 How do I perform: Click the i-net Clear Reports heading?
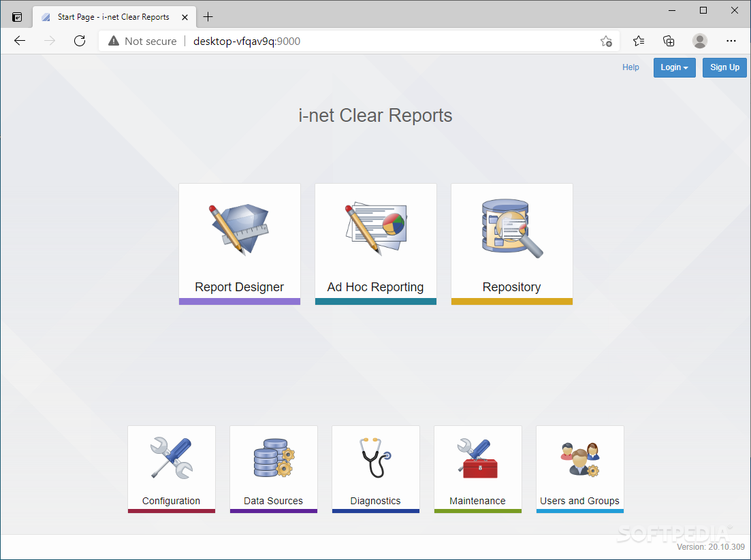[x=375, y=116]
